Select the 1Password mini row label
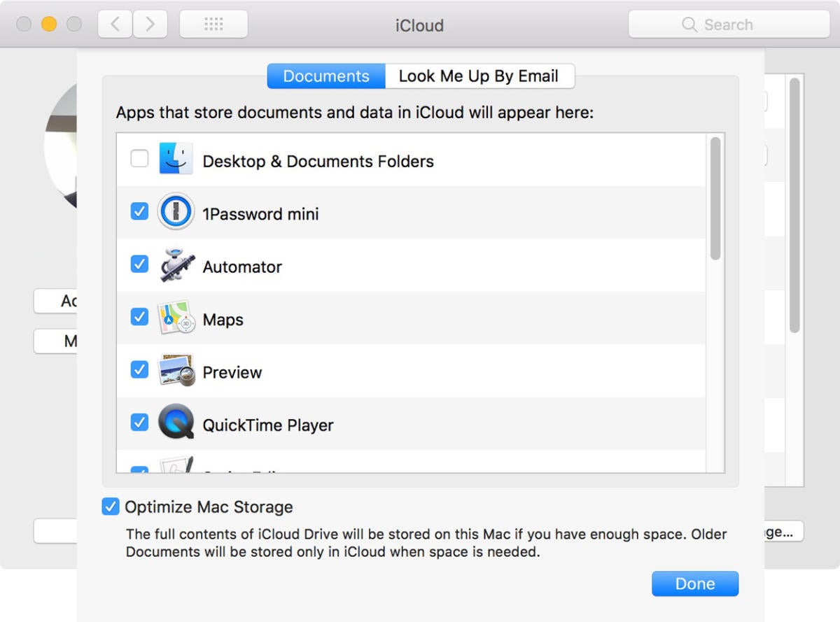This screenshot has height=622, width=840. 260,214
